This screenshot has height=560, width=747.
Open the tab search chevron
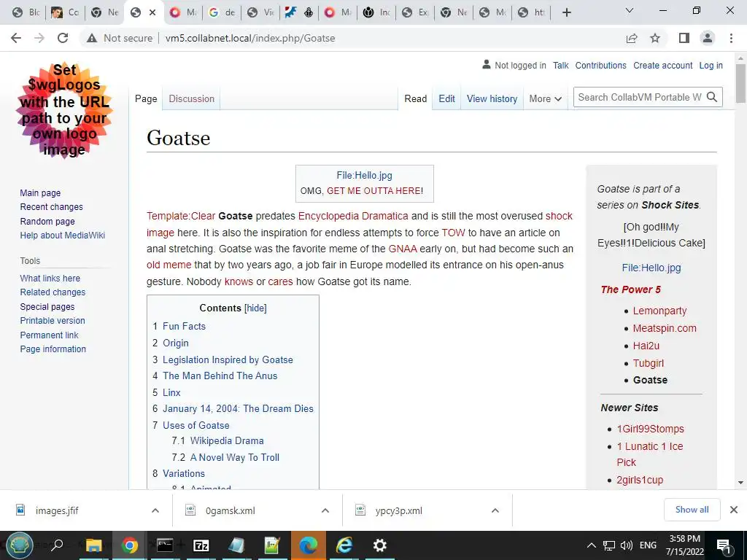(630, 10)
